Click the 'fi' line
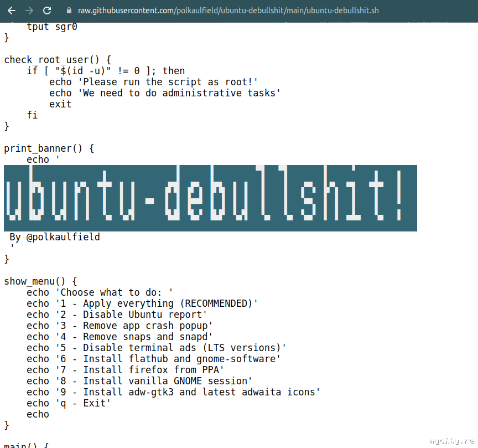The image size is (478, 448). pos(32,115)
